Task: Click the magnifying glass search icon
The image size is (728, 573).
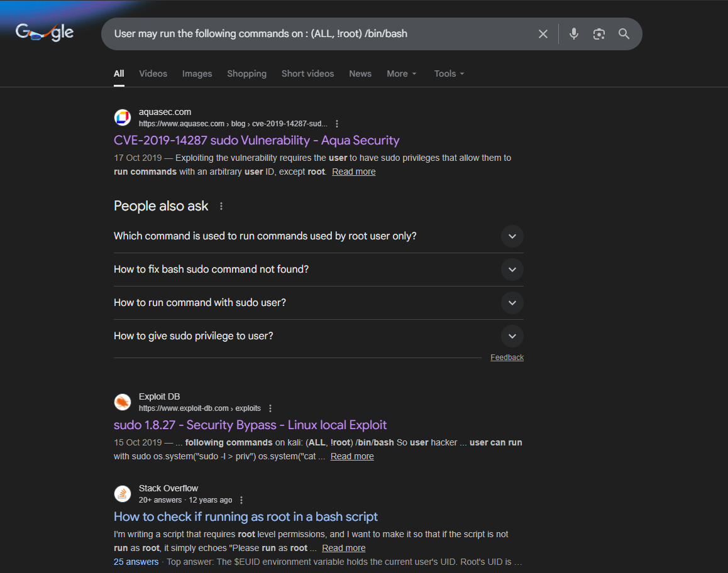Action: coord(624,34)
